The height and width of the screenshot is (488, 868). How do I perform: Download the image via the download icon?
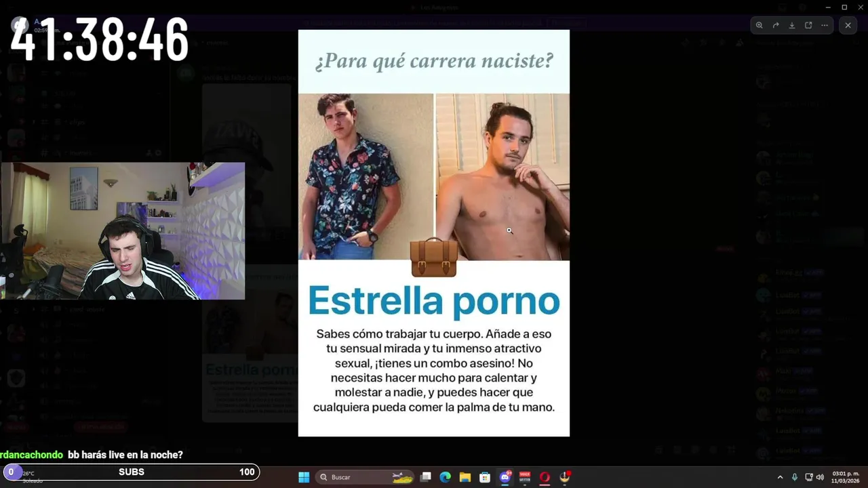pos(792,25)
